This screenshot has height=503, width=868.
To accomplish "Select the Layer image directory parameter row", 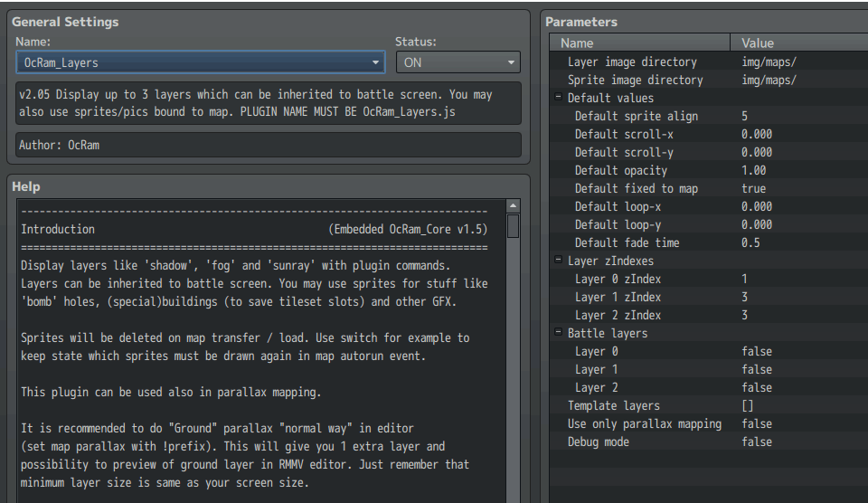I will click(x=709, y=62).
